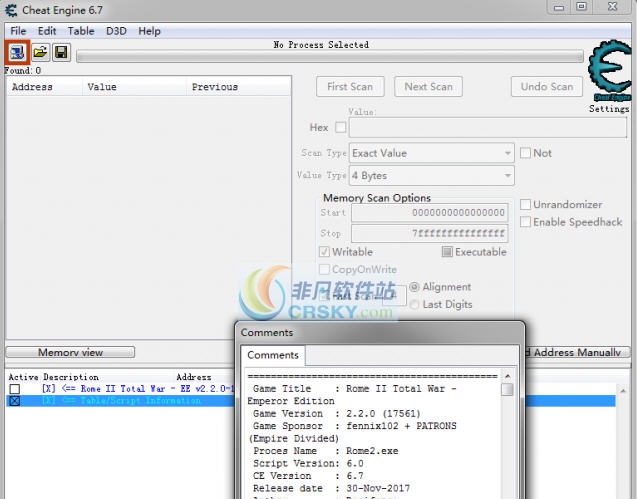Screen dimensions: 637x499
Task: Open the process list icon
Action: coord(17,52)
